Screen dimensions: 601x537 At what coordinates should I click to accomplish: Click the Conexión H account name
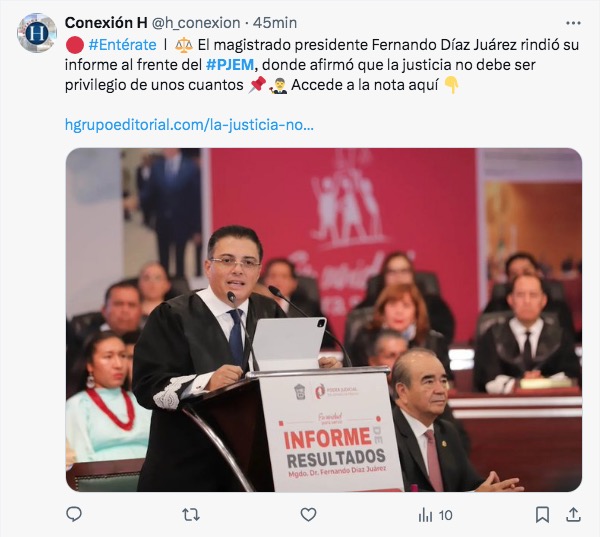tap(106, 23)
